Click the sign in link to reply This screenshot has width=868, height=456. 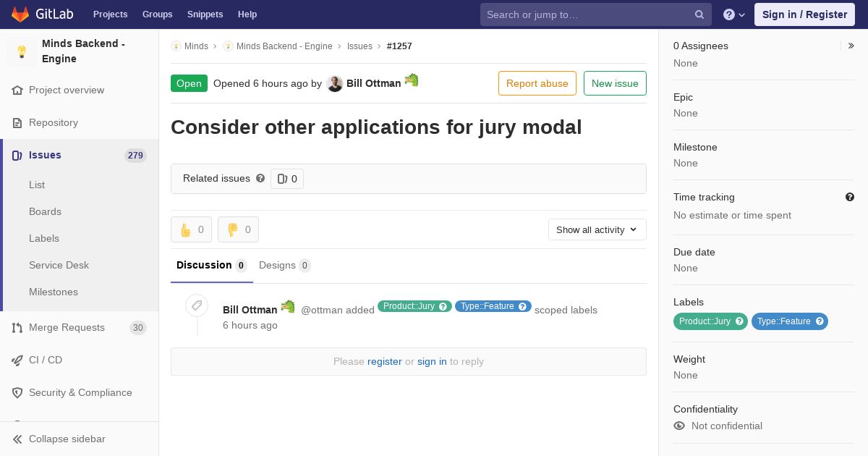pos(432,361)
